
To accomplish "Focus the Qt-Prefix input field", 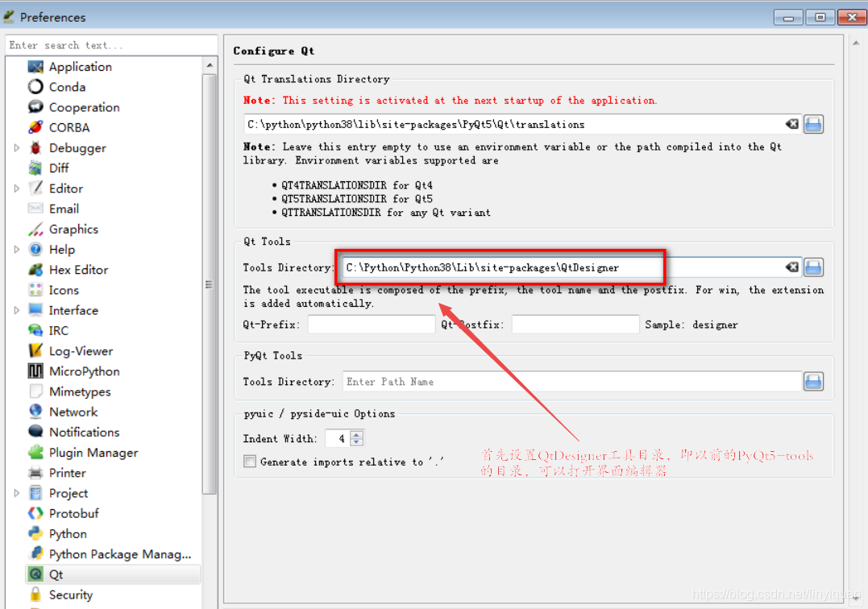I will click(372, 325).
